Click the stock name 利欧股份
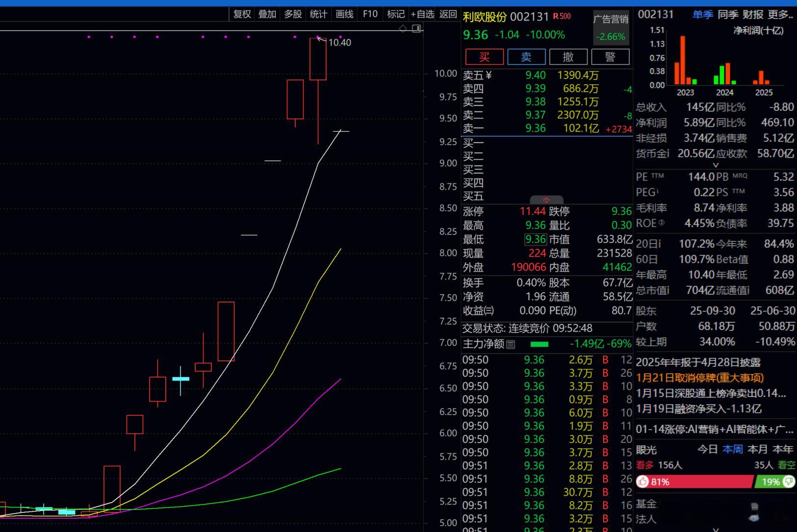 pos(485,17)
